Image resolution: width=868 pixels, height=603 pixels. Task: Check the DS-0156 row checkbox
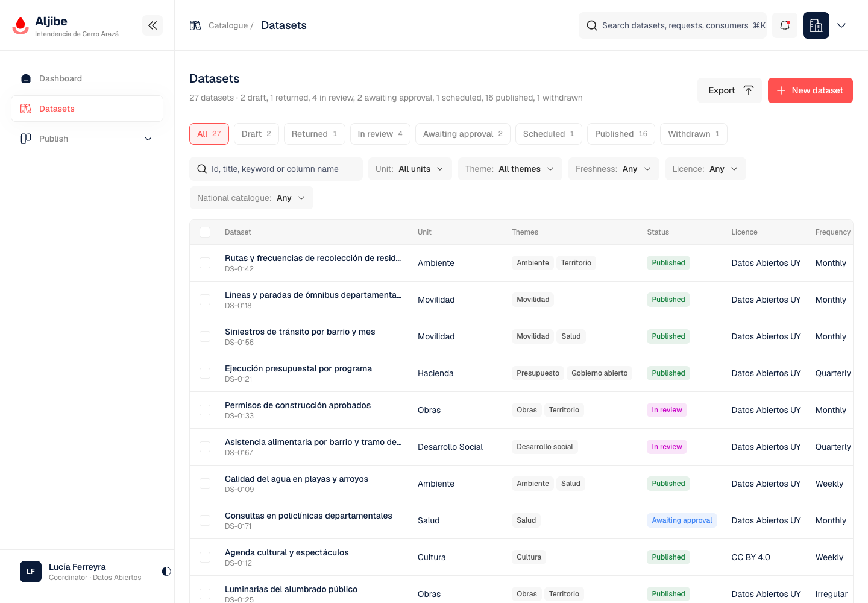pos(205,336)
